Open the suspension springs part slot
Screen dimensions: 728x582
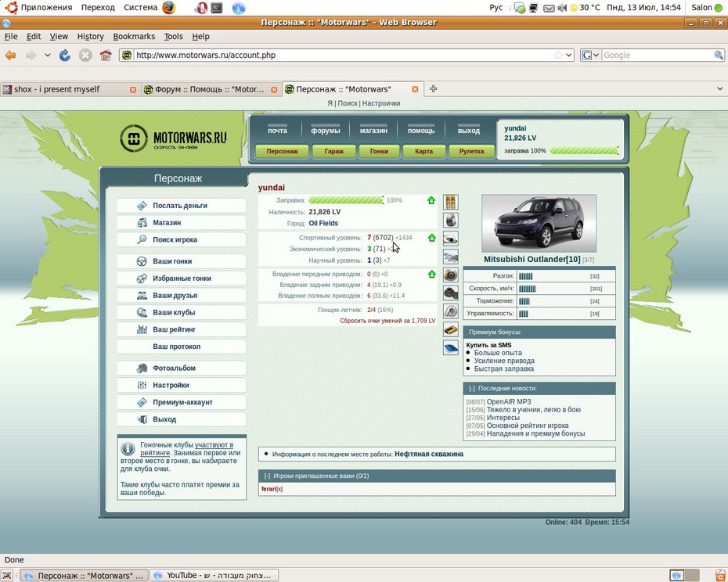(x=450, y=202)
